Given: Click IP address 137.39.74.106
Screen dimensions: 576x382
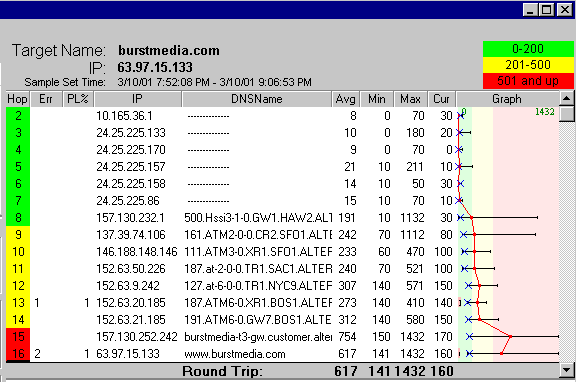Looking at the screenshot, I should tap(131, 234).
